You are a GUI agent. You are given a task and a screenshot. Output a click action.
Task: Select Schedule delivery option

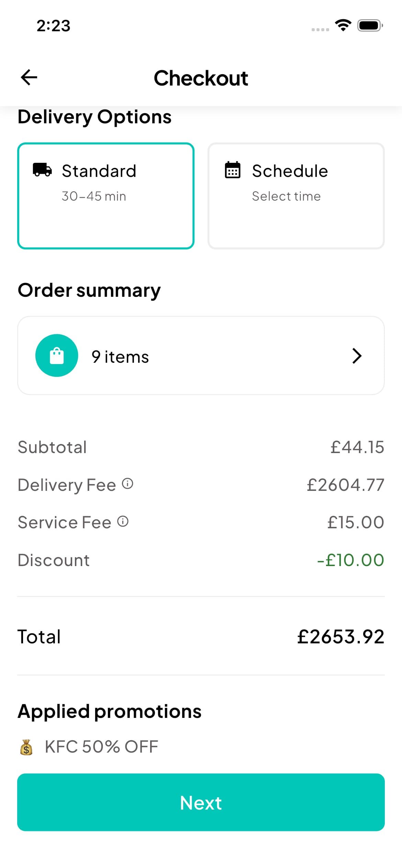(296, 196)
